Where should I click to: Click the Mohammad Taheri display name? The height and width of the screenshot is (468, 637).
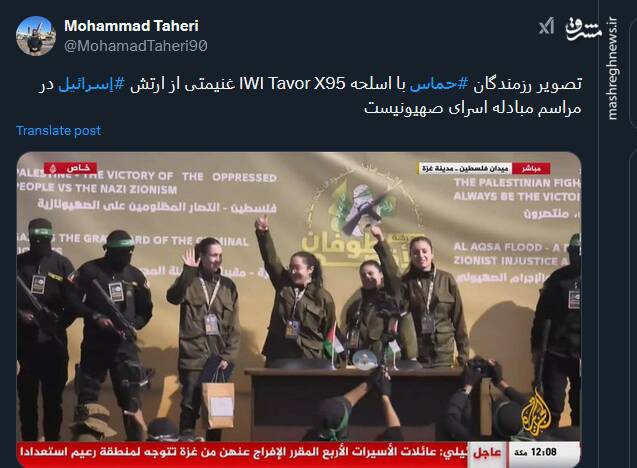(132, 26)
